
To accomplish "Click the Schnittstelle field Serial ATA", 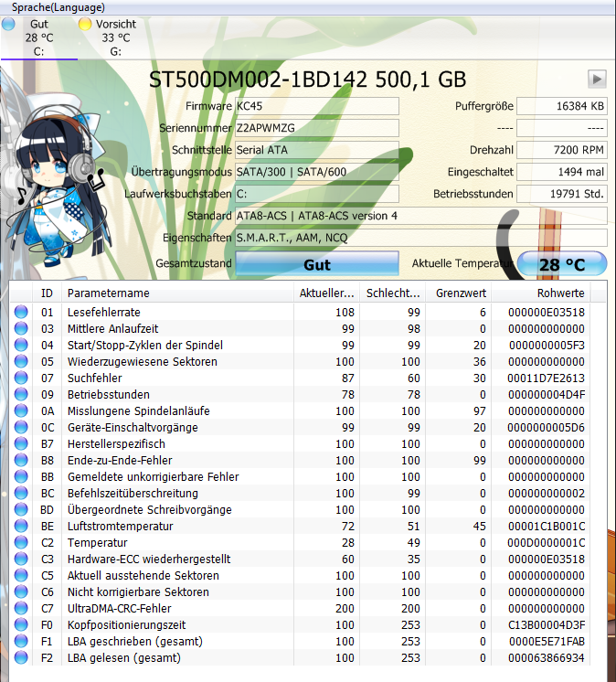I will 317,150.
